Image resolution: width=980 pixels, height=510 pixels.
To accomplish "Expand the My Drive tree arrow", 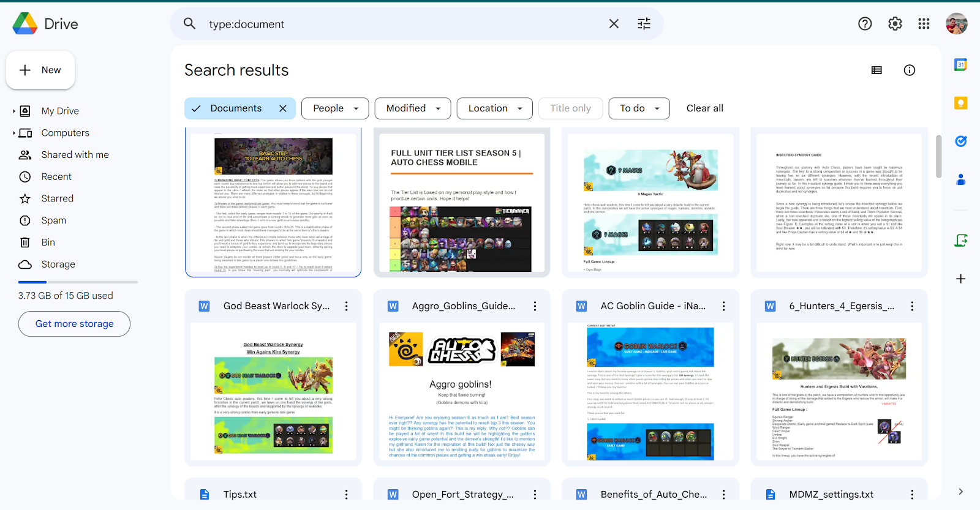I will (13, 111).
